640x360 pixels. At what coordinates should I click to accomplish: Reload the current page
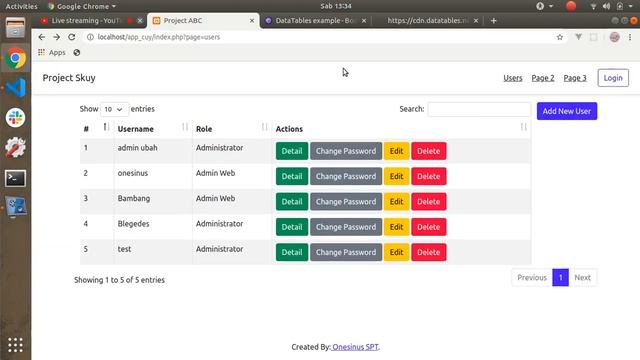(72, 37)
